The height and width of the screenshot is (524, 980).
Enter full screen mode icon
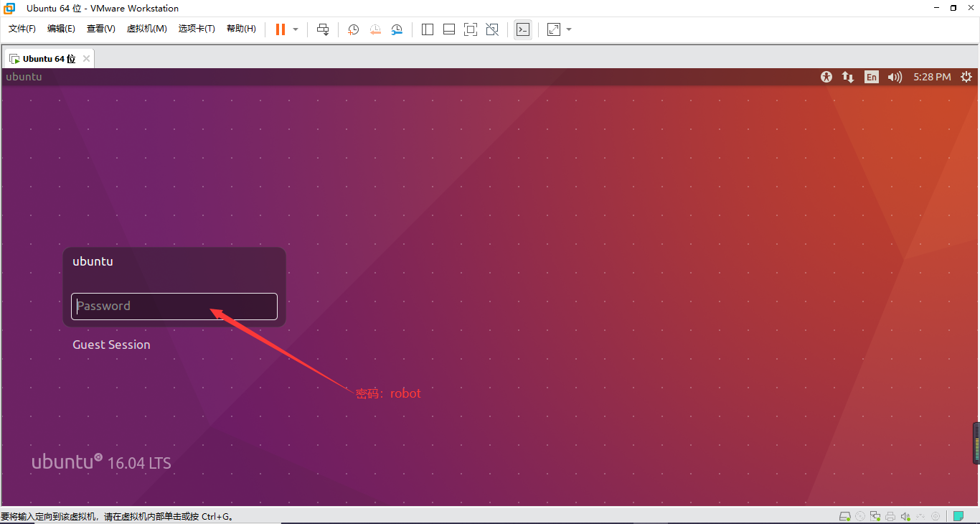click(x=471, y=29)
